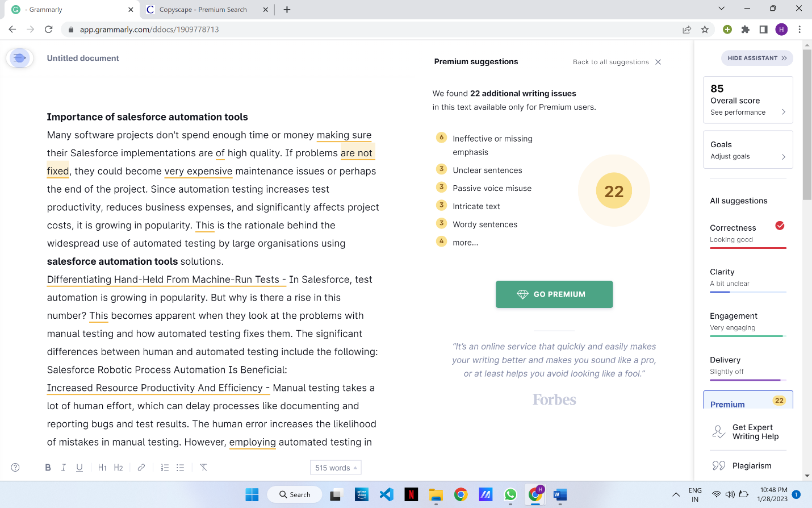Open the Grammarly document menu icon

click(19, 58)
